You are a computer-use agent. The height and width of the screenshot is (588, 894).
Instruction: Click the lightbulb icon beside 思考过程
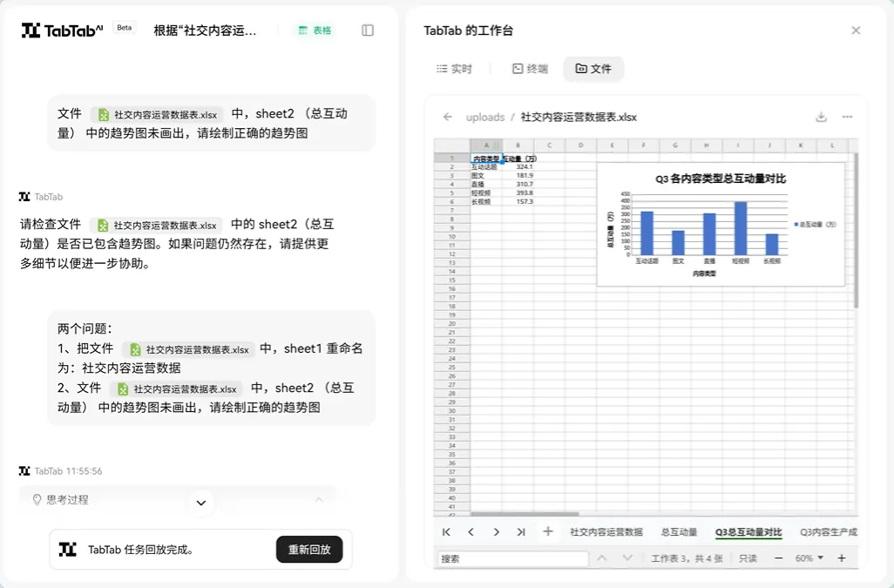pos(37,500)
